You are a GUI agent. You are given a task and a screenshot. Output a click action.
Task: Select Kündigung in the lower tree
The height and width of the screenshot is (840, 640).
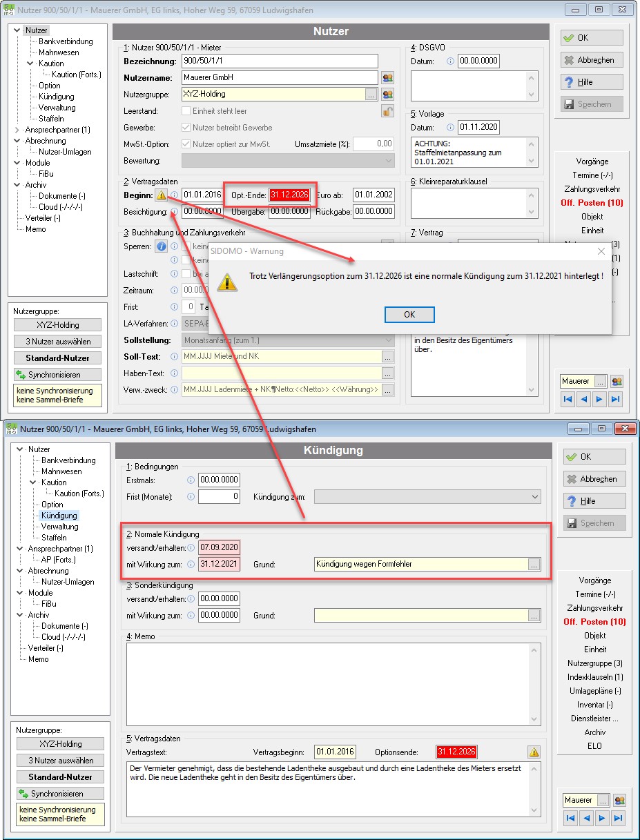point(59,516)
